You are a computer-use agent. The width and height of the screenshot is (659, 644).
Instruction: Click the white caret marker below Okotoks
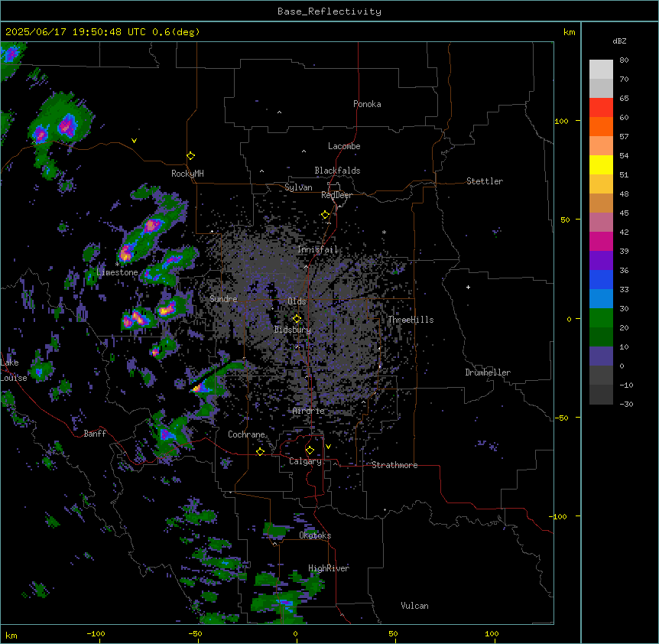275,544
